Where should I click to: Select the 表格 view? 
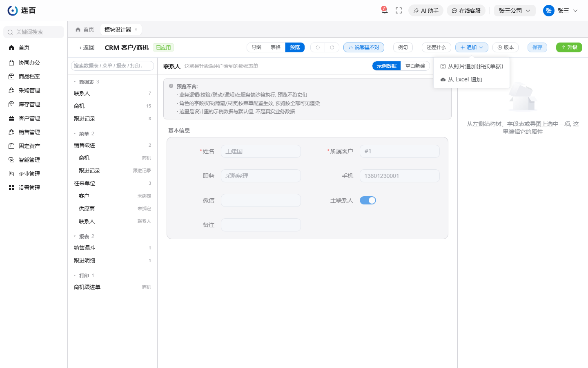pyautogui.click(x=276, y=47)
